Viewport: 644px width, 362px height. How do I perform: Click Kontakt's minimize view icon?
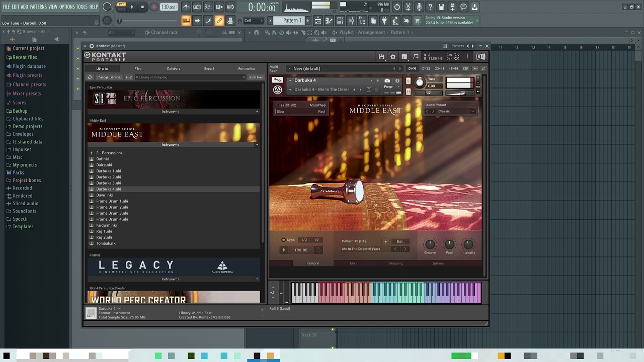point(416,57)
